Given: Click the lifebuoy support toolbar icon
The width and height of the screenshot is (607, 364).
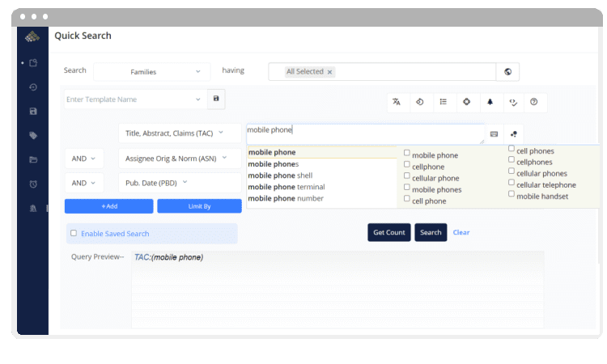Looking at the screenshot, I should (x=466, y=102).
